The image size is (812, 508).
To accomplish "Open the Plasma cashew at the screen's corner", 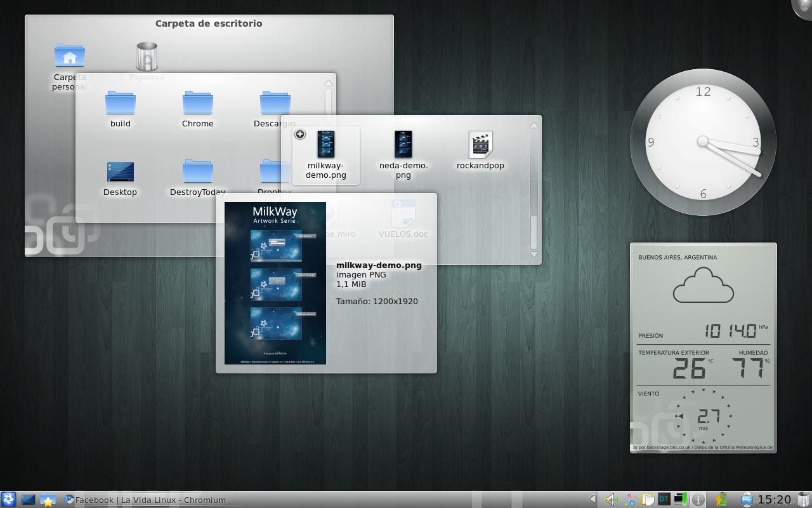I will 804,6.
